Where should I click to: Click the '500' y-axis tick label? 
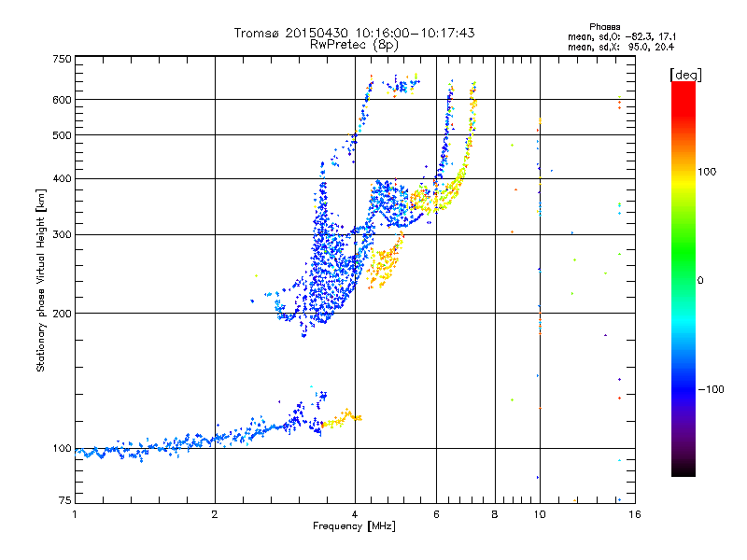pyautogui.click(x=62, y=135)
